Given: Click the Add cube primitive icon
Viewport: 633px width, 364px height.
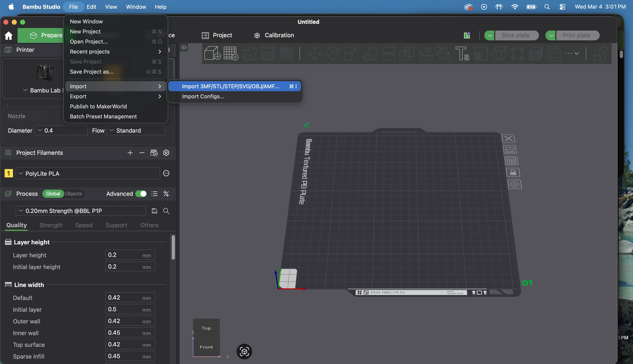Looking at the screenshot, I should tap(212, 53).
